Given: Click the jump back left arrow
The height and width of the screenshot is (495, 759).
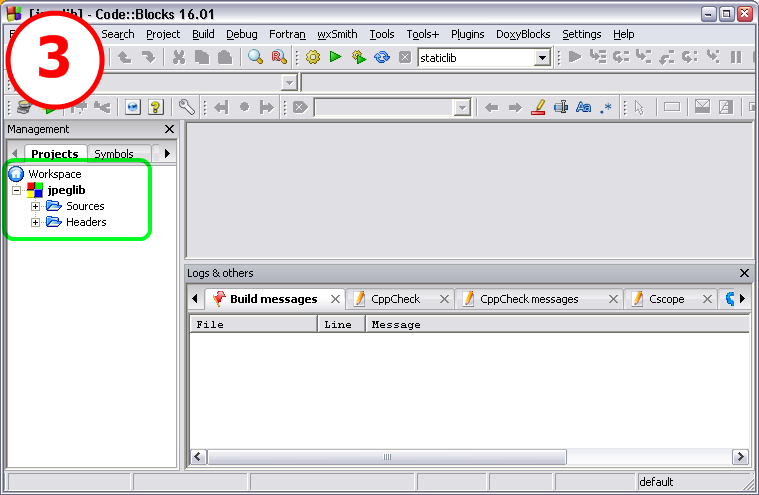Looking at the screenshot, I should tap(492, 107).
